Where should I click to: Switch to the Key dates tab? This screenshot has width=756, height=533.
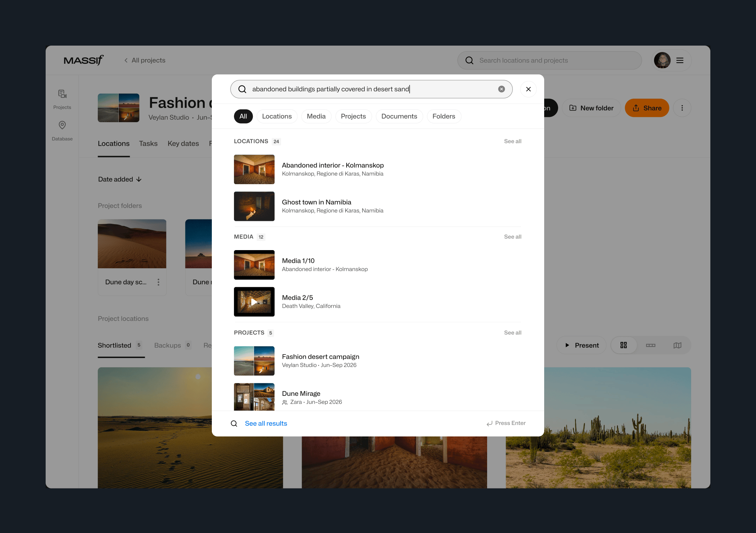coord(183,144)
